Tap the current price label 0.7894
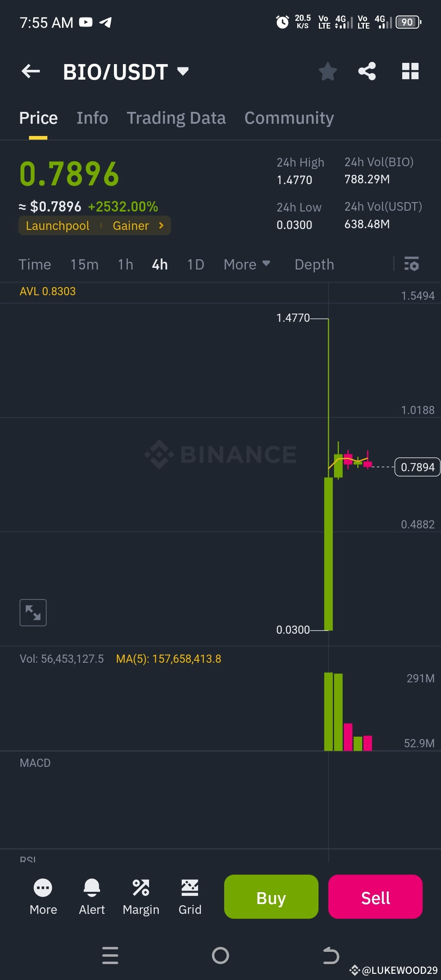Image resolution: width=441 pixels, height=980 pixels. [417, 467]
